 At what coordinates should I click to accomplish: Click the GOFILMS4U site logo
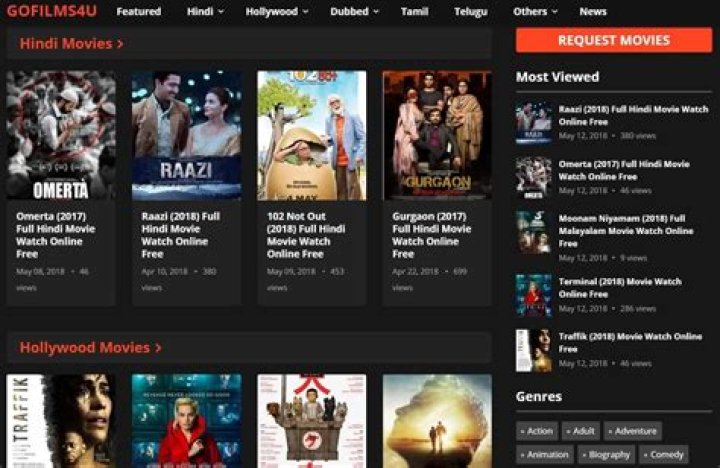tap(52, 11)
